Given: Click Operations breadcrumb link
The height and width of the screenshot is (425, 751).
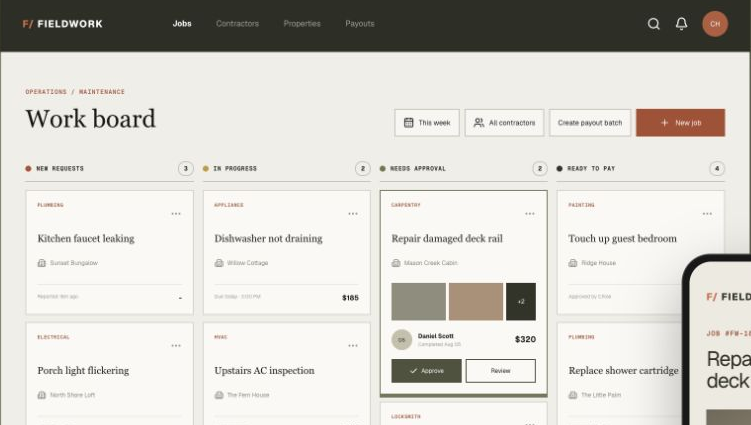Looking at the screenshot, I should click(x=46, y=92).
